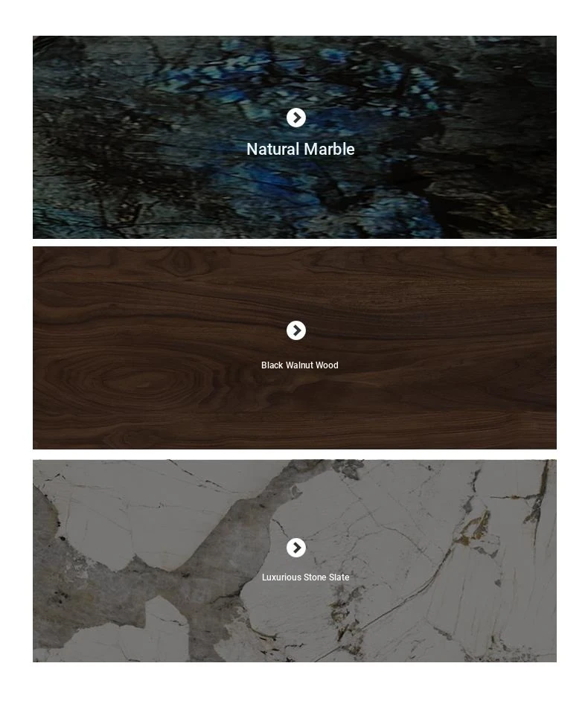The width and height of the screenshot is (588, 701).
Task: Open the Luxurious Stone Slate label link
Action: pos(305,577)
